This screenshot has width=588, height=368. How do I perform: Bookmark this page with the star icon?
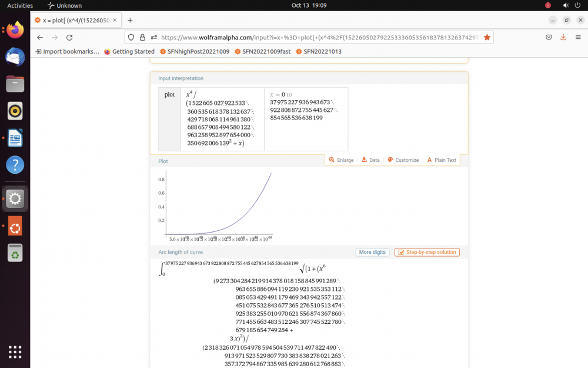(x=487, y=37)
